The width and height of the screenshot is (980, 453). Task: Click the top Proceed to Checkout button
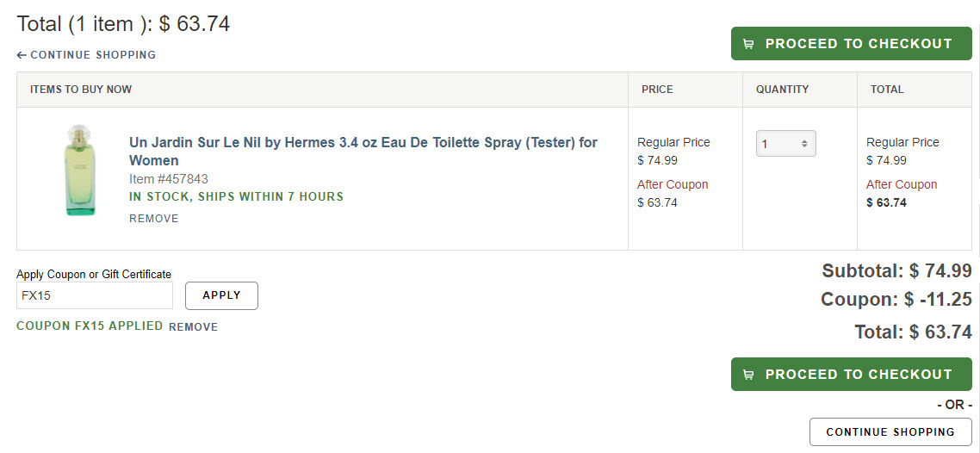pos(851,44)
